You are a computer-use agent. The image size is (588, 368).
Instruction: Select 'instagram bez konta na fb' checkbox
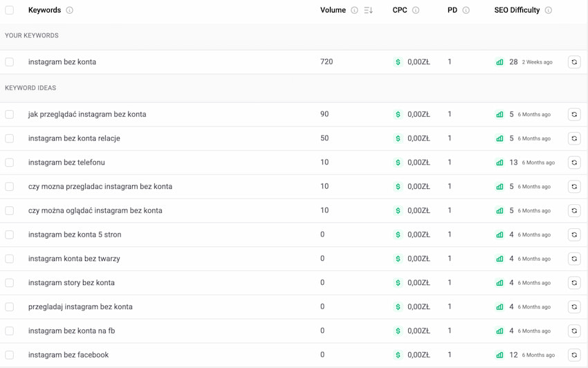10,331
